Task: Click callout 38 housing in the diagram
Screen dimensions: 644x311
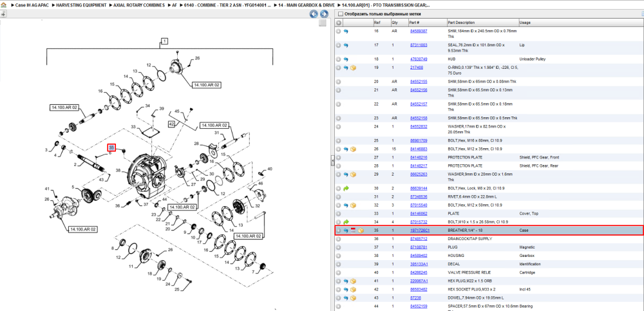Action: click(118, 170)
